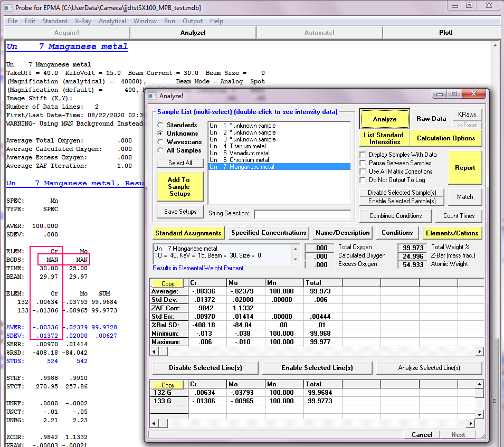Select the Wavescans radio option
Viewport: 504px width, 447px height.
pyautogui.click(x=160, y=142)
